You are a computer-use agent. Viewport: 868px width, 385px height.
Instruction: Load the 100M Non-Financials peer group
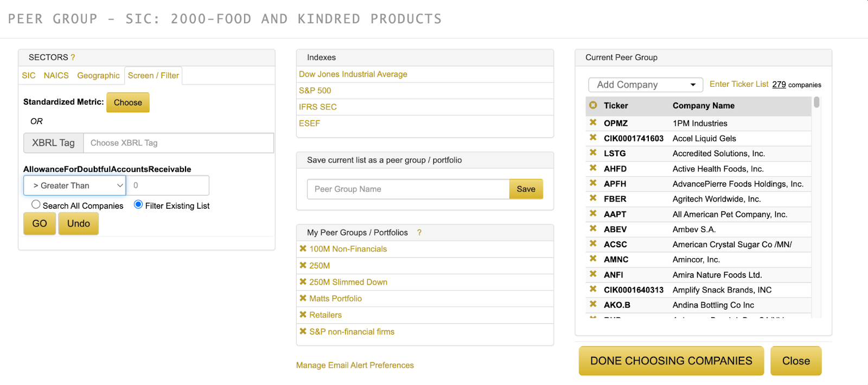348,249
